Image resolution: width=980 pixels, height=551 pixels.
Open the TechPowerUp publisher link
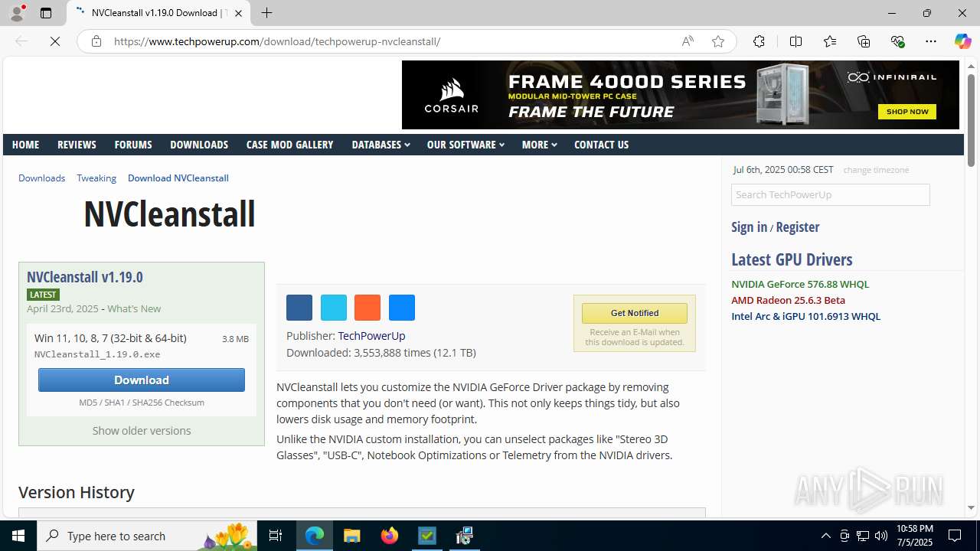tap(371, 336)
